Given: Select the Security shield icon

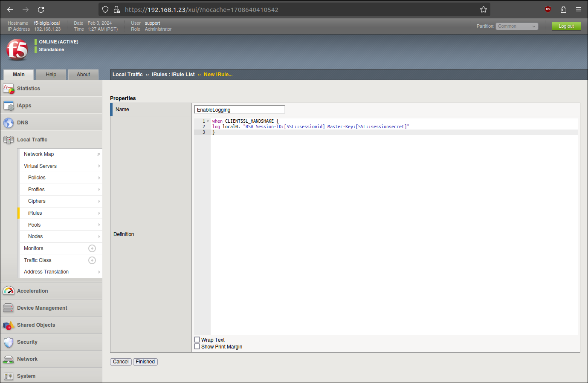Looking at the screenshot, I should coord(9,342).
